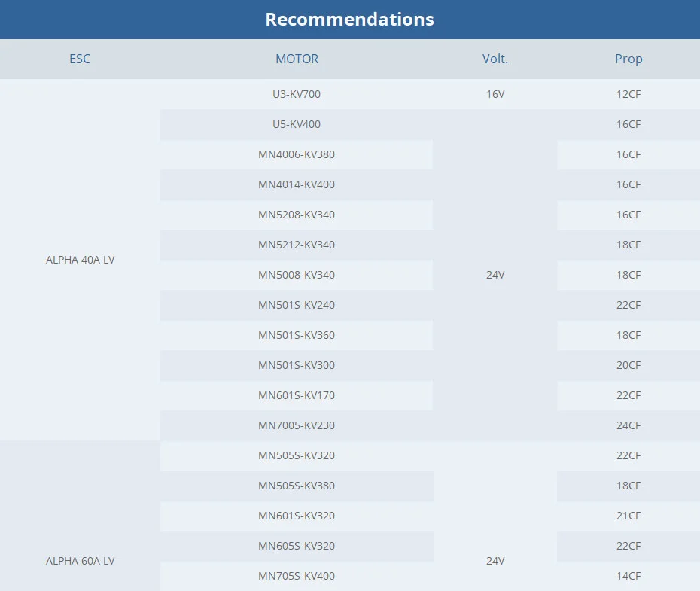The width and height of the screenshot is (700, 591).
Task: Click the 22CF prop for MN605S-KV320
Action: [628, 546]
